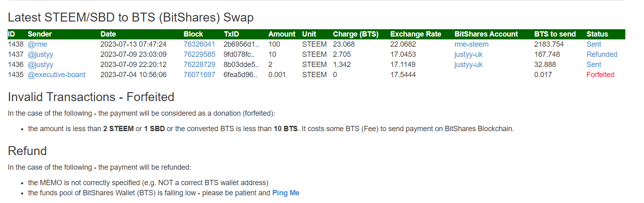Open @justyy sender link for ID 1436

pyautogui.click(x=40, y=65)
